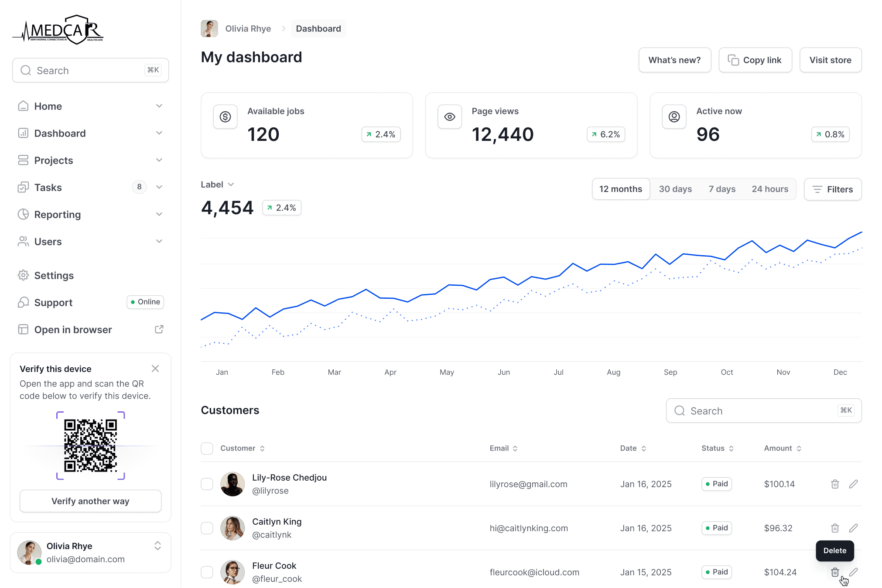Click the edit pencil icon for Caitlyn King
Viewport: 882px width, 588px height.
pyautogui.click(x=853, y=528)
